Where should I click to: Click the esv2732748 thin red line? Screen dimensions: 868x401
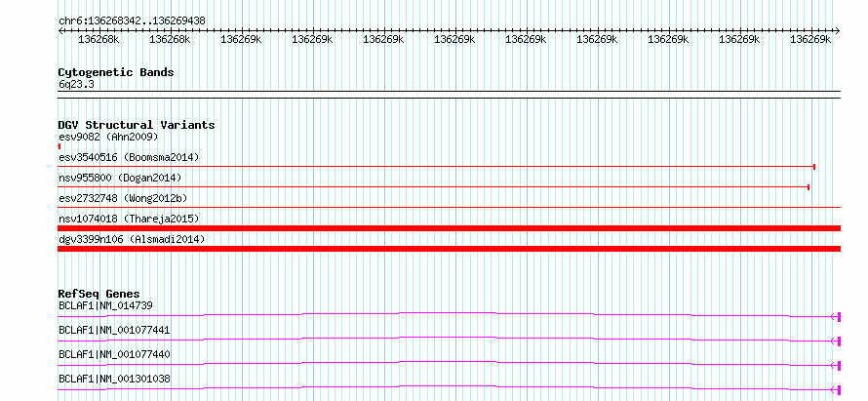[x=449, y=207]
